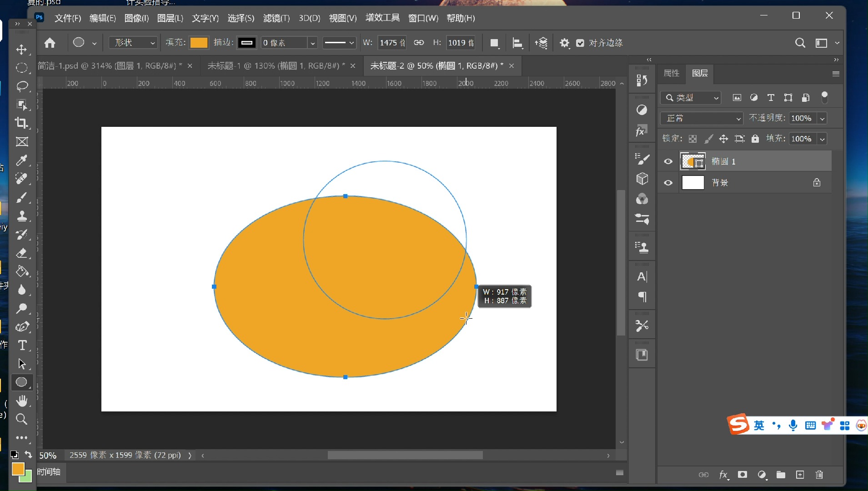868x491 pixels.
Task: Switch to the 属性 panel tab
Action: [671, 73]
